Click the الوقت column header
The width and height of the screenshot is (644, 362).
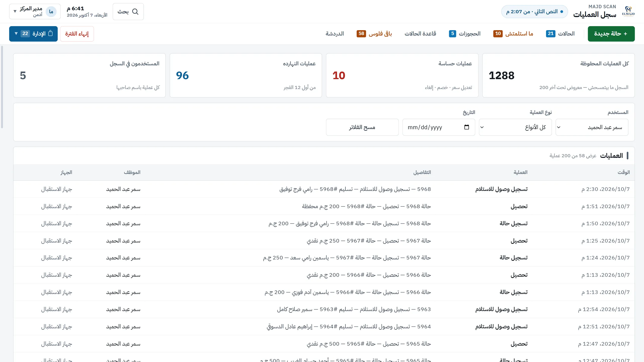point(624,172)
